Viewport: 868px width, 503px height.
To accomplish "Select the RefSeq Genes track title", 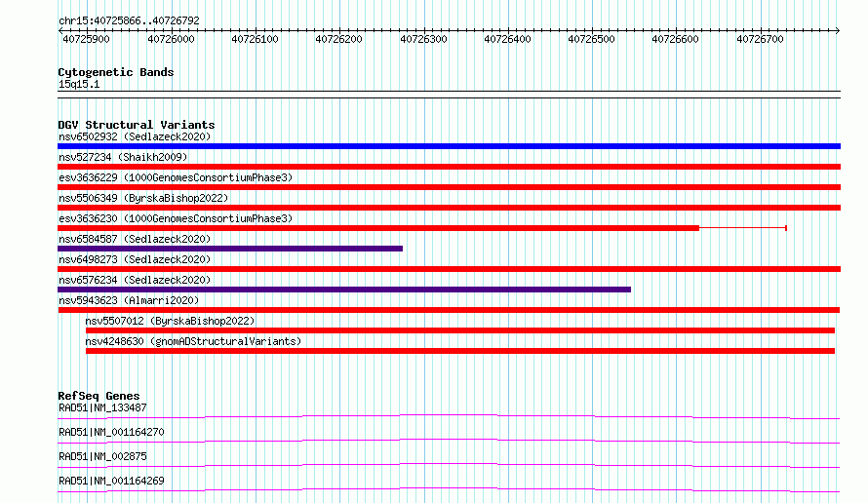I will (x=99, y=396).
